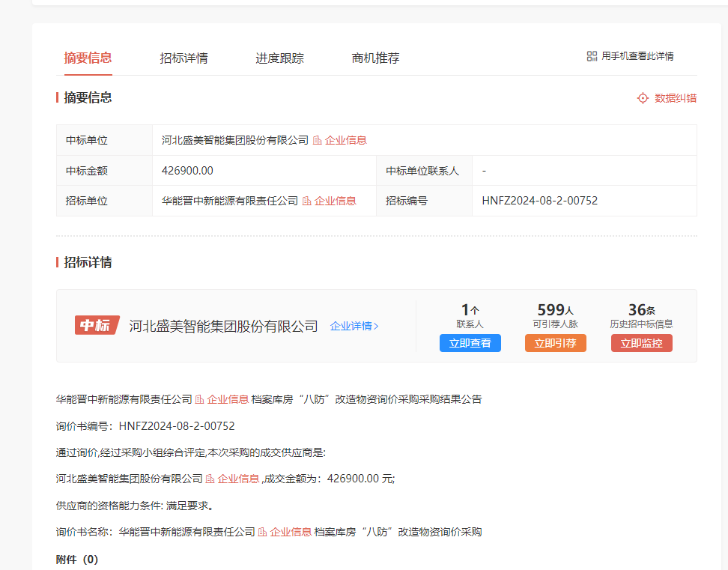Report an error via 数据纠错
Screen dimensions: 728x570
676,98
